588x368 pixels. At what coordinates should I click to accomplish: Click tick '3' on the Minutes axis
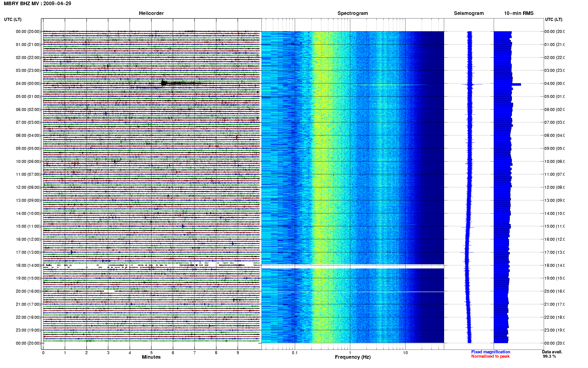[x=108, y=353]
